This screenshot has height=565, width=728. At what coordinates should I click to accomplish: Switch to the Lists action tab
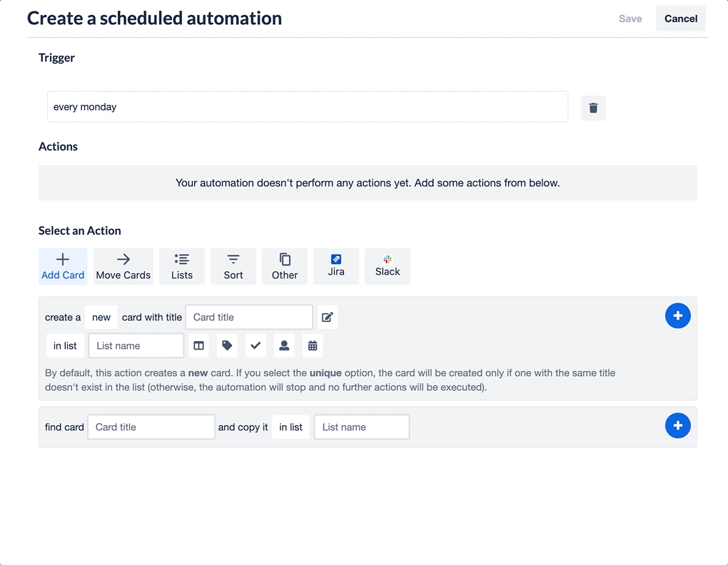tap(181, 266)
